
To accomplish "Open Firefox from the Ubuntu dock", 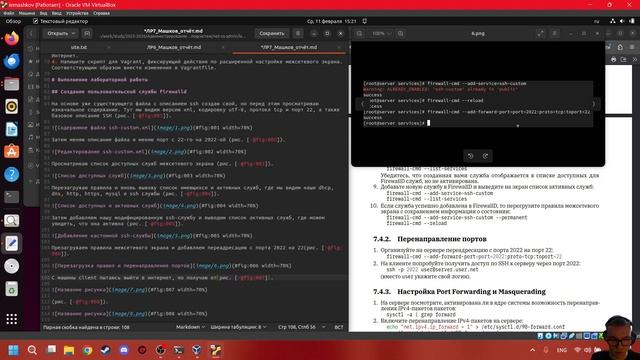I will pyautogui.click(x=11, y=39).
